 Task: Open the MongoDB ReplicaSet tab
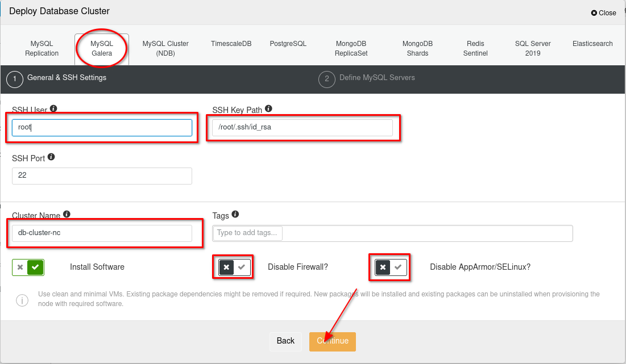click(351, 48)
